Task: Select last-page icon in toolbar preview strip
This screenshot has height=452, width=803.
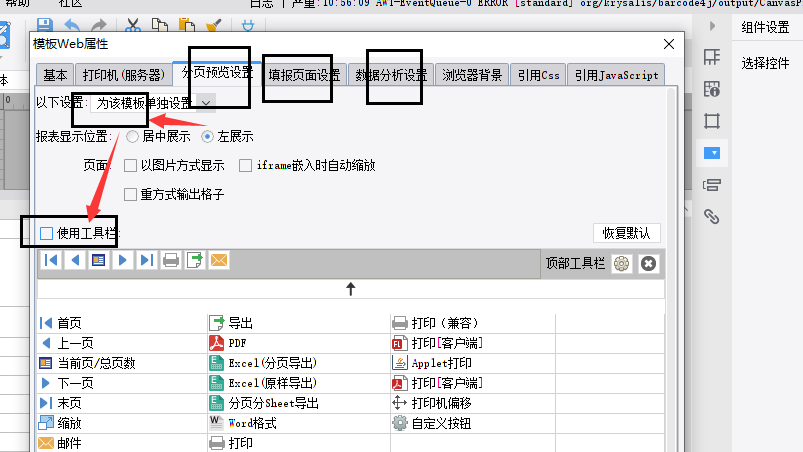Action: 146,261
